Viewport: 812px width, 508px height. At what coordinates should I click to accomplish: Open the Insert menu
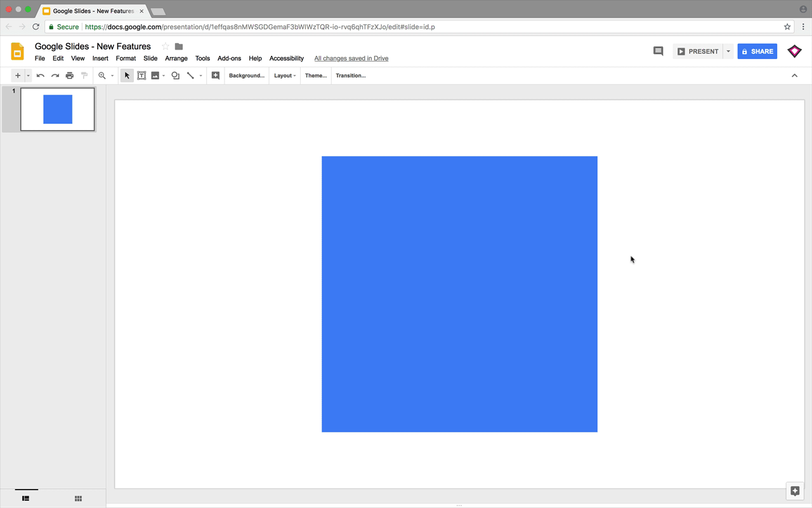100,58
